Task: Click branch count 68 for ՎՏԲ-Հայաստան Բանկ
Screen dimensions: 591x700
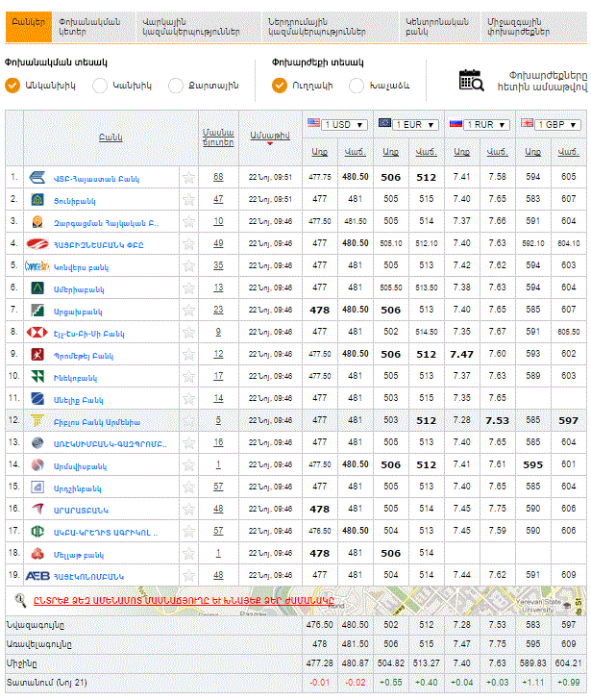Action: pos(218,177)
